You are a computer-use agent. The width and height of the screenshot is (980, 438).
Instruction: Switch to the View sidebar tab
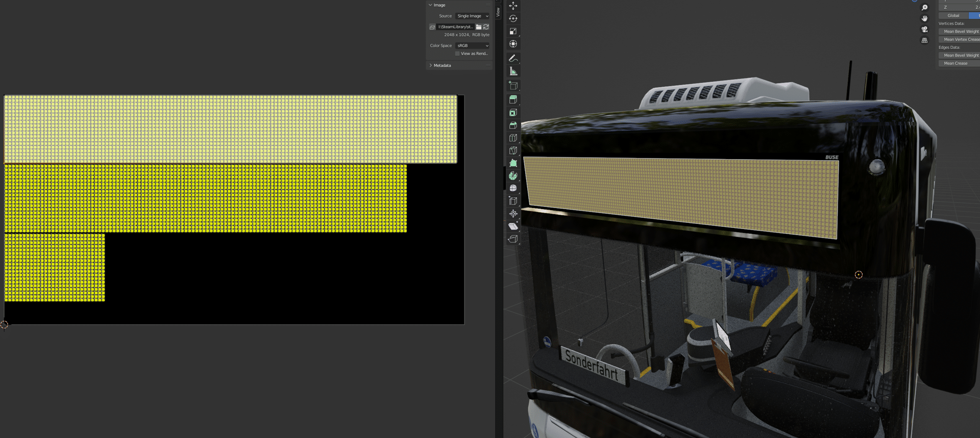click(x=498, y=11)
